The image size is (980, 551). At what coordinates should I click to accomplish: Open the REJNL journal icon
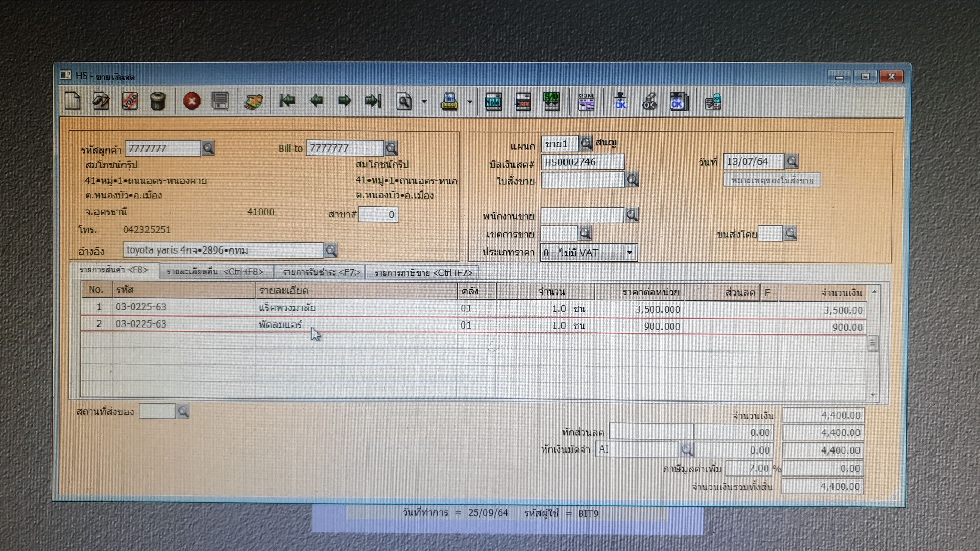586,102
